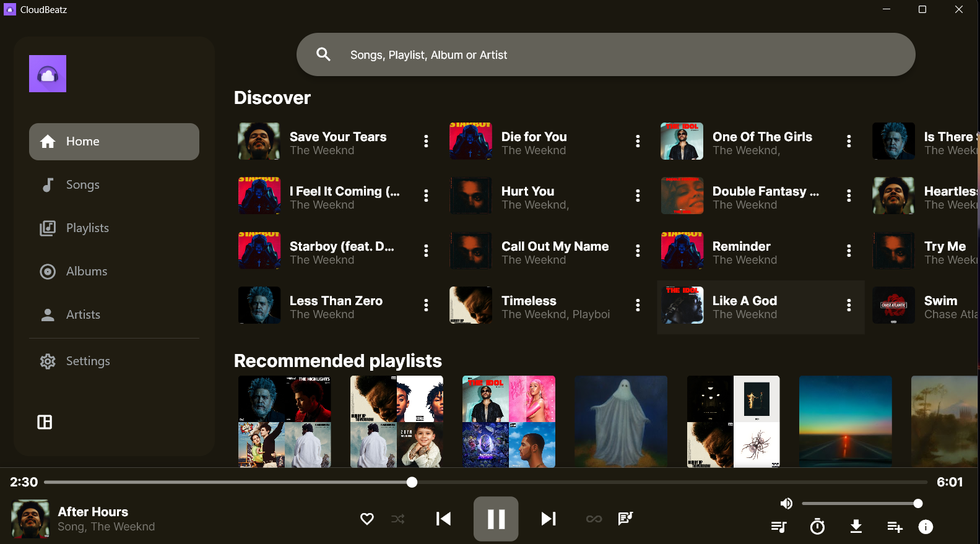Add current song to playlist

click(x=895, y=527)
